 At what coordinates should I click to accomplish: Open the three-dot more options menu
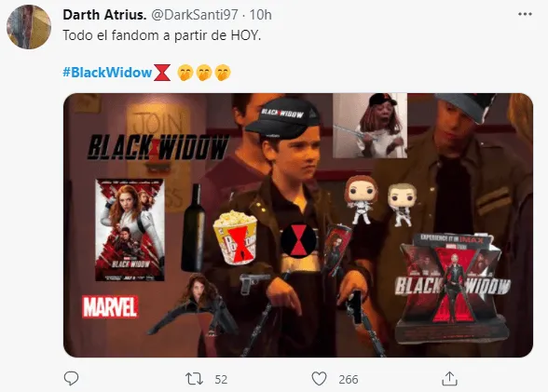[x=525, y=14]
